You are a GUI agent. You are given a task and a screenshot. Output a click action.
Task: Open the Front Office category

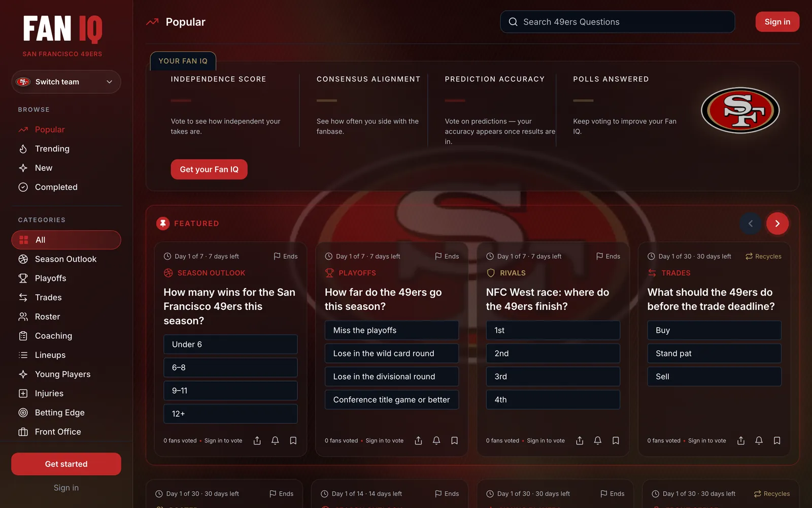[x=66, y=432]
